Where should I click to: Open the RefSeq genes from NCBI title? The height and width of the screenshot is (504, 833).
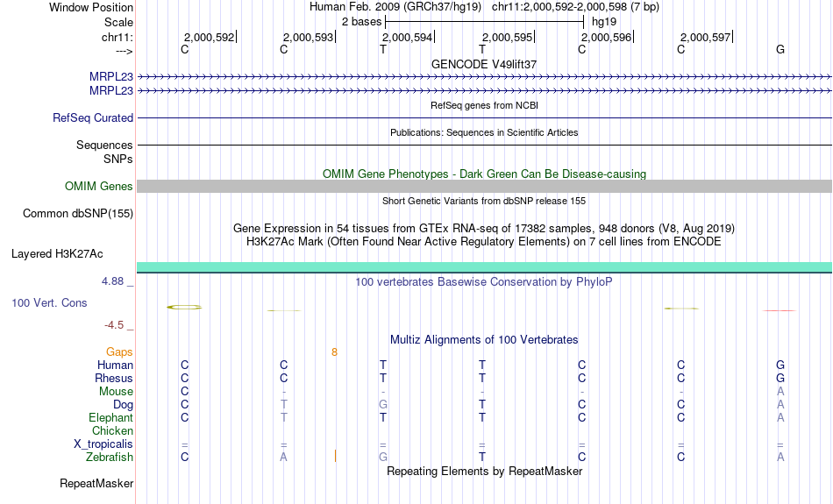point(484,105)
